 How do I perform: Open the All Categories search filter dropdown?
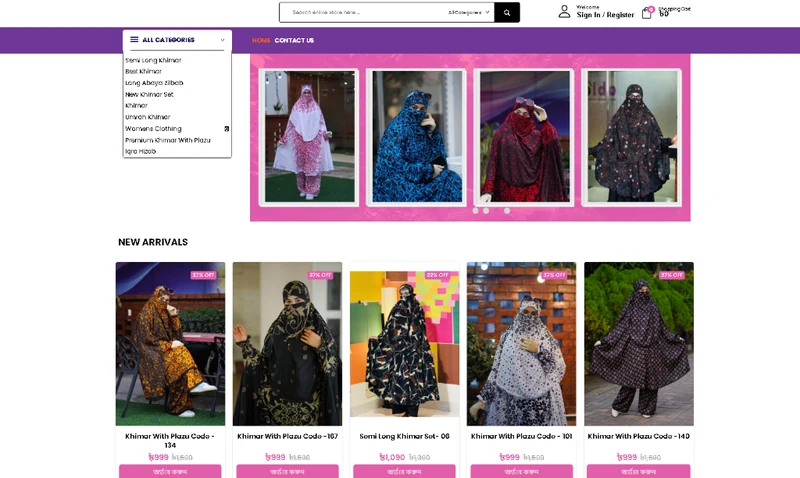(468, 12)
